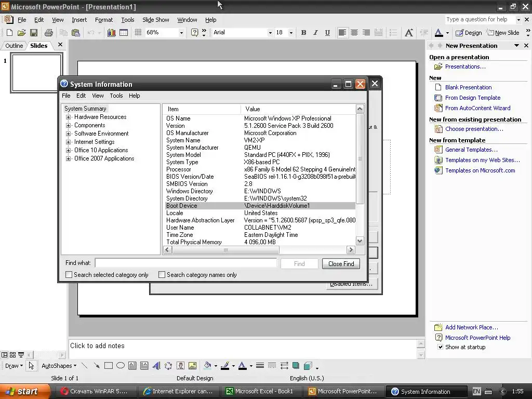The width and height of the screenshot is (532, 399).
Task: Switch to the Outline tab
Action: click(x=14, y=46)
